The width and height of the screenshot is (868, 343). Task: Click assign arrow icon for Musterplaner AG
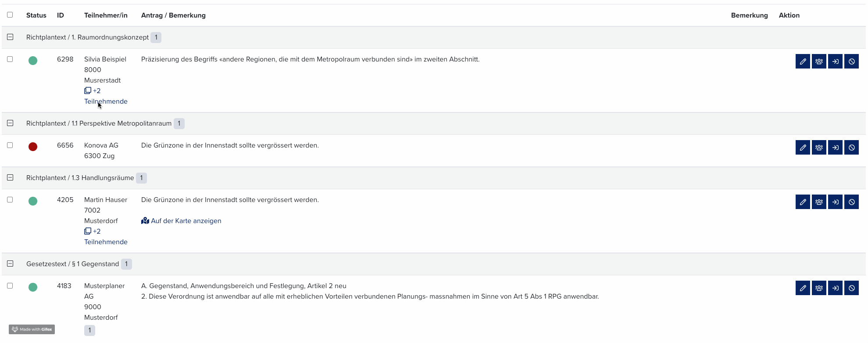835,288
